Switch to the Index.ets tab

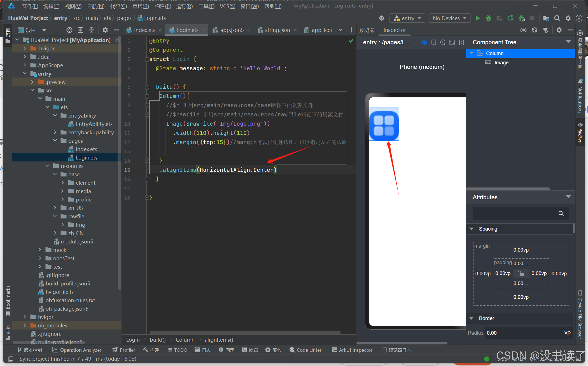[x=144, y=30]
